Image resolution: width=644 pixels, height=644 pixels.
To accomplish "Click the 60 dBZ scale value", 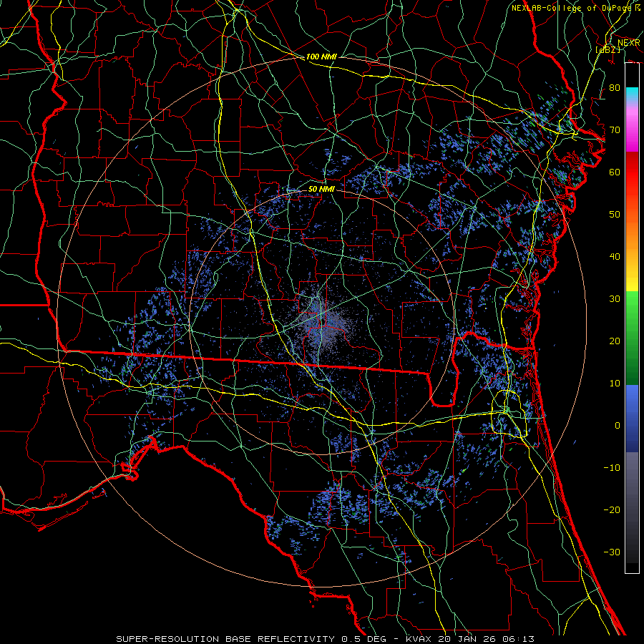I will coord(615,172).
